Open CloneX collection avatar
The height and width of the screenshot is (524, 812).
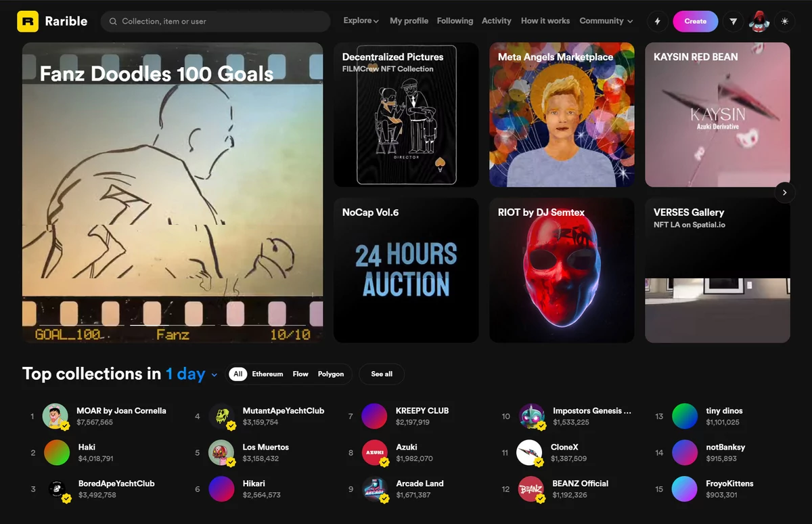point(530,452)
